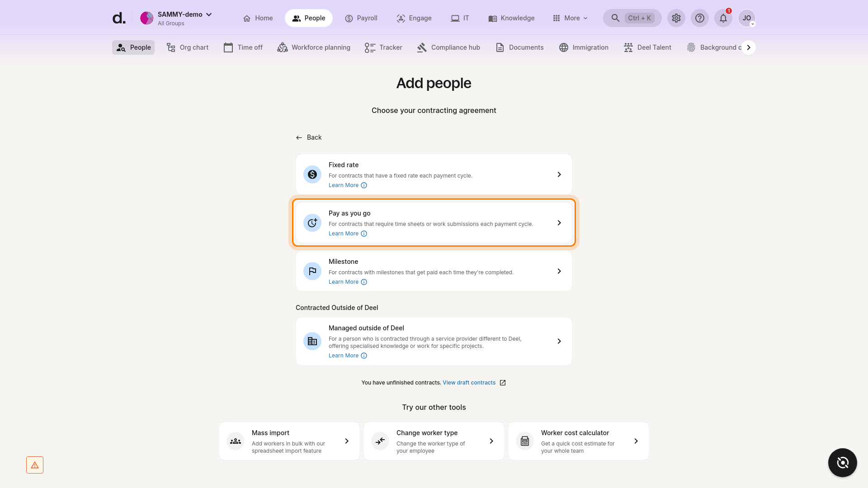The image size is (868, 488).
Task: Click the Mass import group icon
Action: [236, 441]
